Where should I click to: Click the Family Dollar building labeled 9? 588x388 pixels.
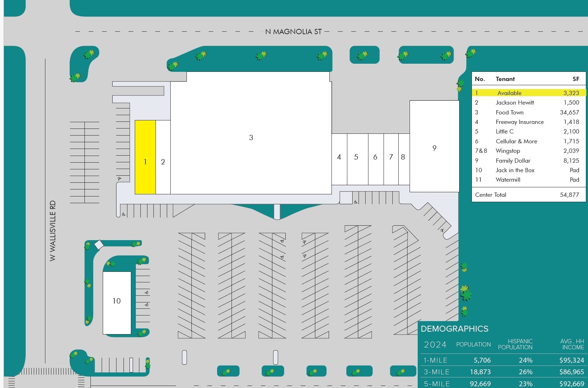(x=434, y=147)
